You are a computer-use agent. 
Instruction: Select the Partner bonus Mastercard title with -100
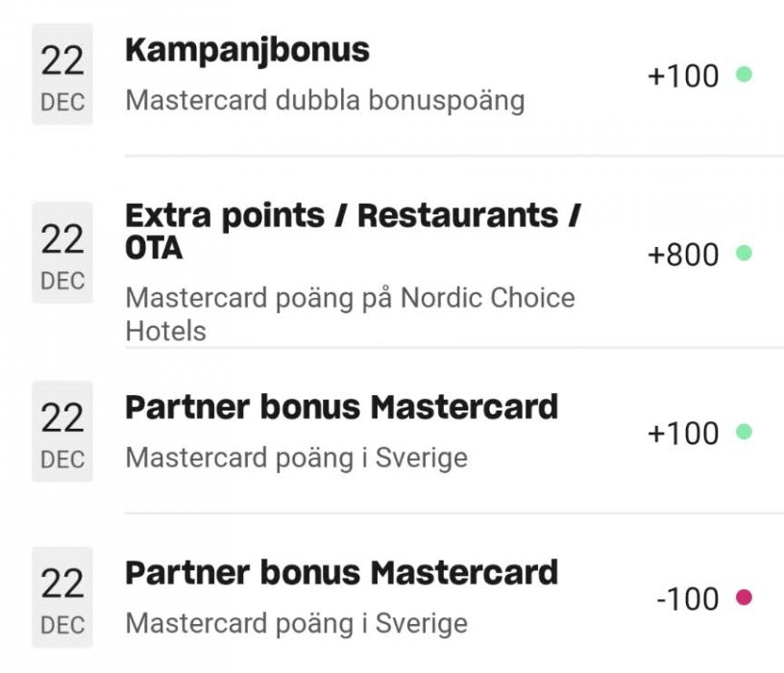click(x=341, y=573)
